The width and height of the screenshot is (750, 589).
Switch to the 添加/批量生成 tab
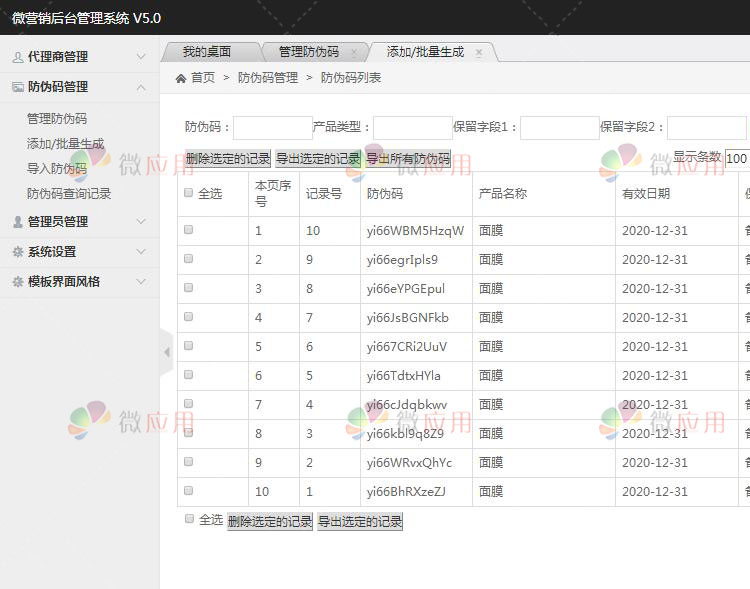pyautogui.click(x=425, y=52)
